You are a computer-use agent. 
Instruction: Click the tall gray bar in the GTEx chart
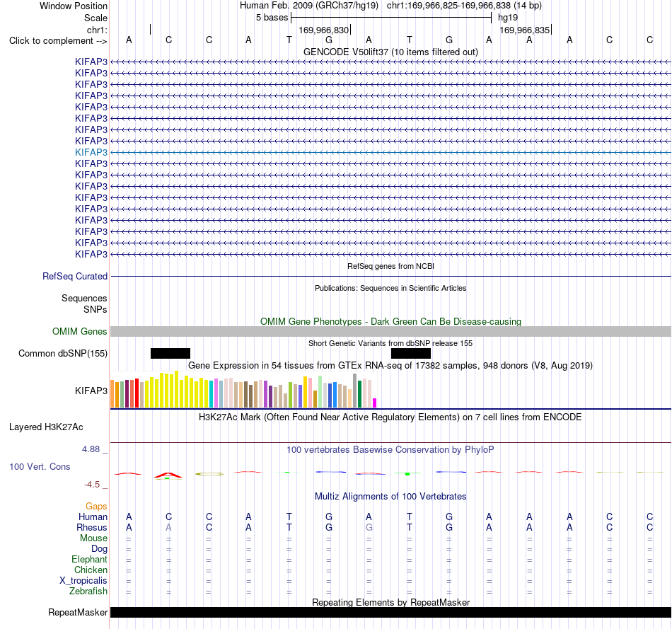click(x=354, y=390)
